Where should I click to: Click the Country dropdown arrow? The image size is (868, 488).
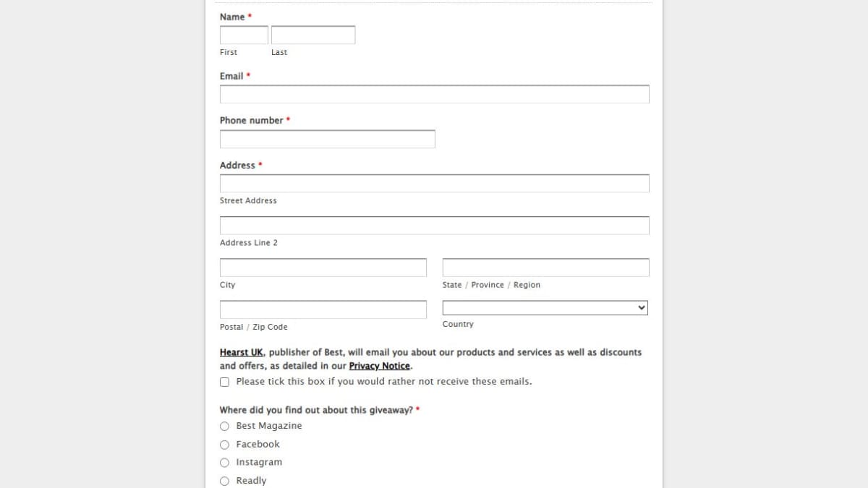coord(641,308)
